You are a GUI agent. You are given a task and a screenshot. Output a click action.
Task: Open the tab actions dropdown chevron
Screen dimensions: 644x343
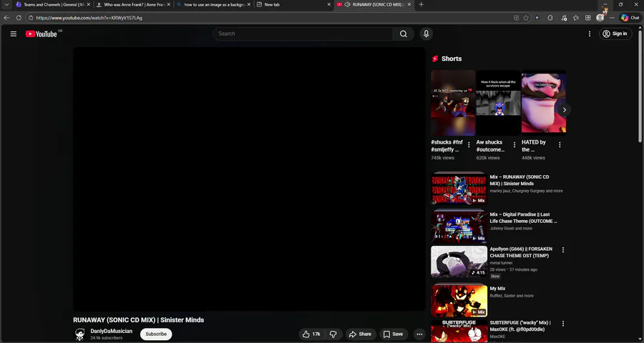click(x=6, y=4)
